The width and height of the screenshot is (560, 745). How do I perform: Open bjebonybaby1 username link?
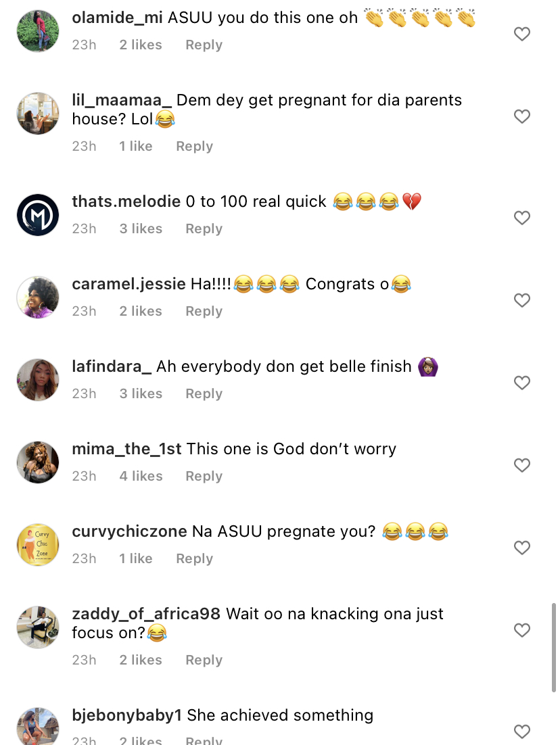127,715
